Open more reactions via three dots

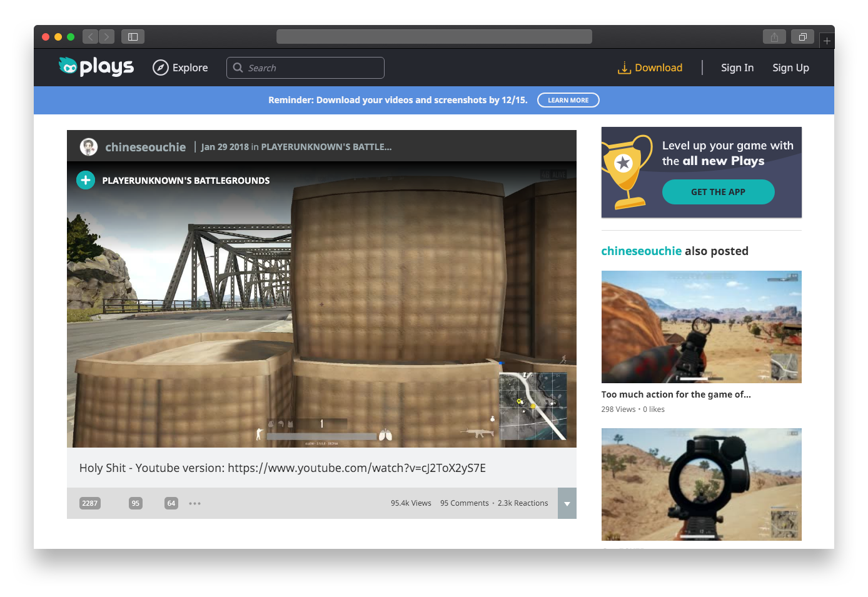(x=195, y=503)
